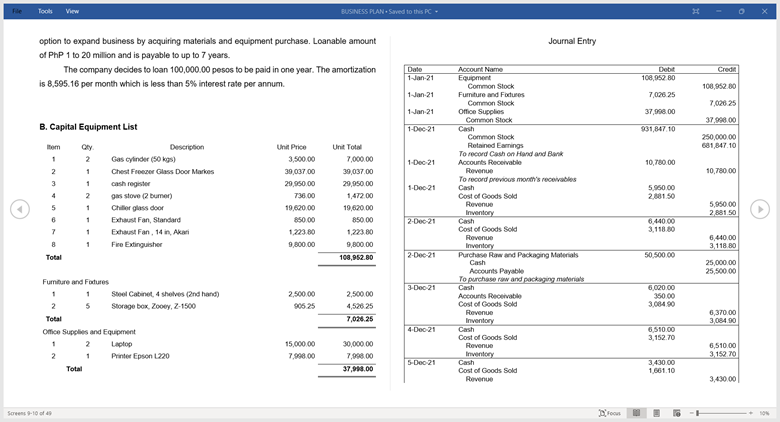Click 'To record Cash on Hand and Bank'

coord(511,154)
